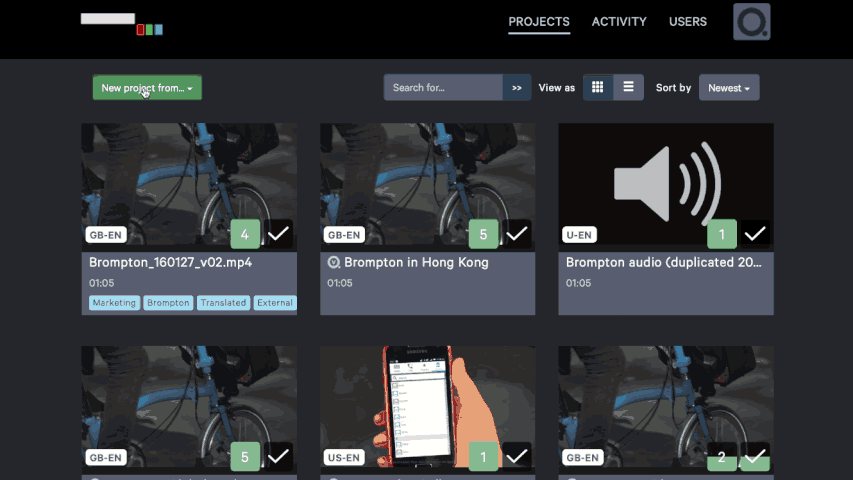
Task: Open the user profile avatar icon
Action: pos(751,22)
